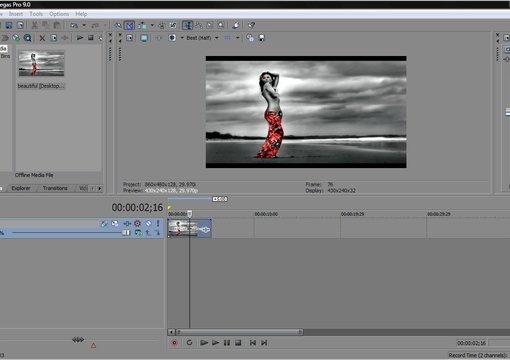510x360 pixels.
Task: Click the Undo icon in main toolbar
Action: coord(74,25)
